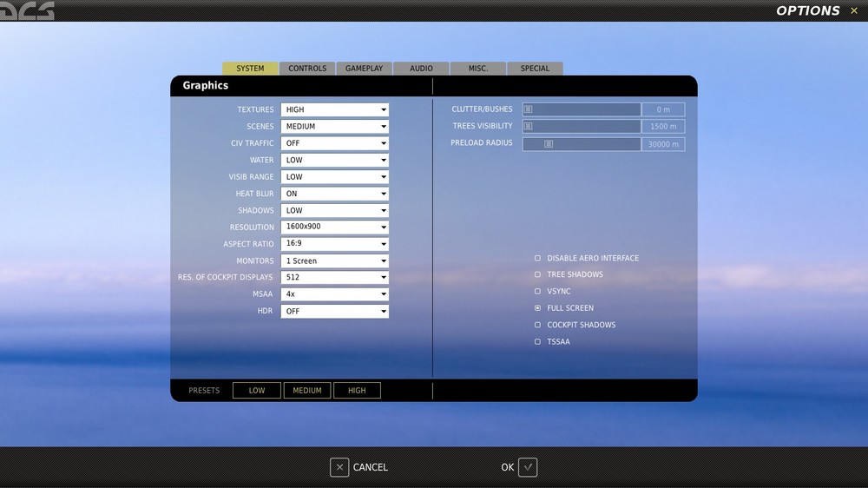Toggle the FULL SCREEN checkbox
The image size is (868, 488).
click(x=537, y=308)
